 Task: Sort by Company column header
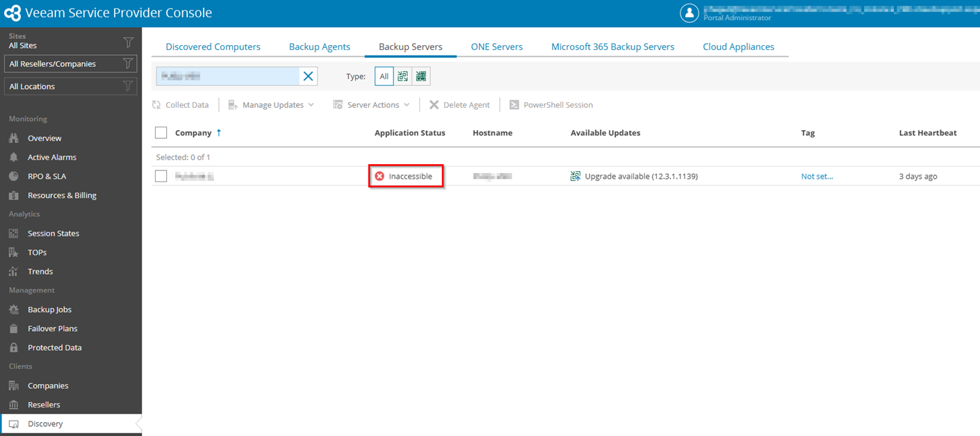193,133
